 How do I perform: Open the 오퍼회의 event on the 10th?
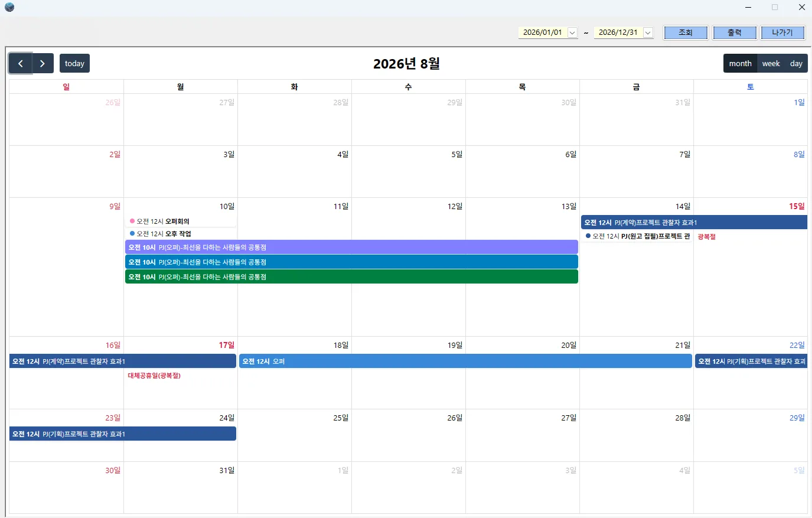181,221
